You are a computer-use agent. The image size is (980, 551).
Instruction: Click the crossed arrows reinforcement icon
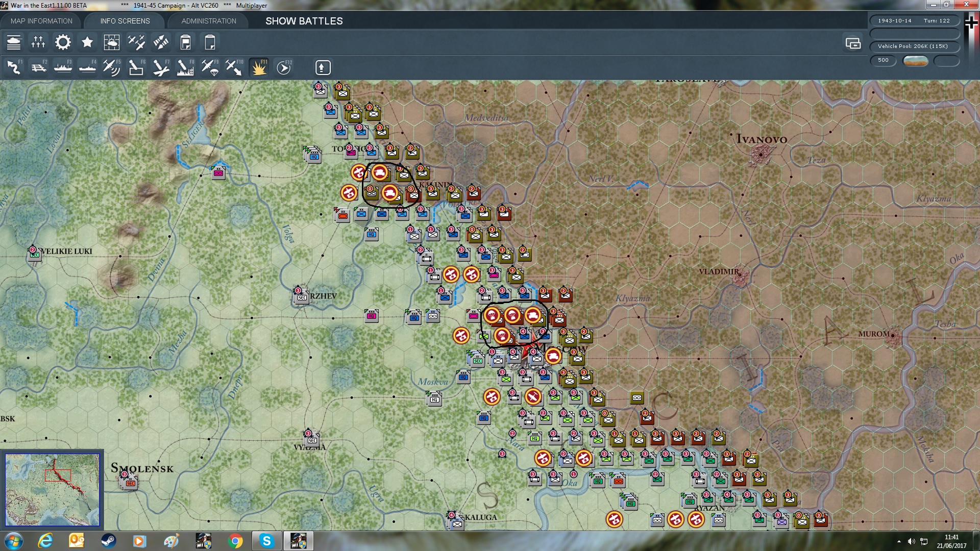point(161,42)
